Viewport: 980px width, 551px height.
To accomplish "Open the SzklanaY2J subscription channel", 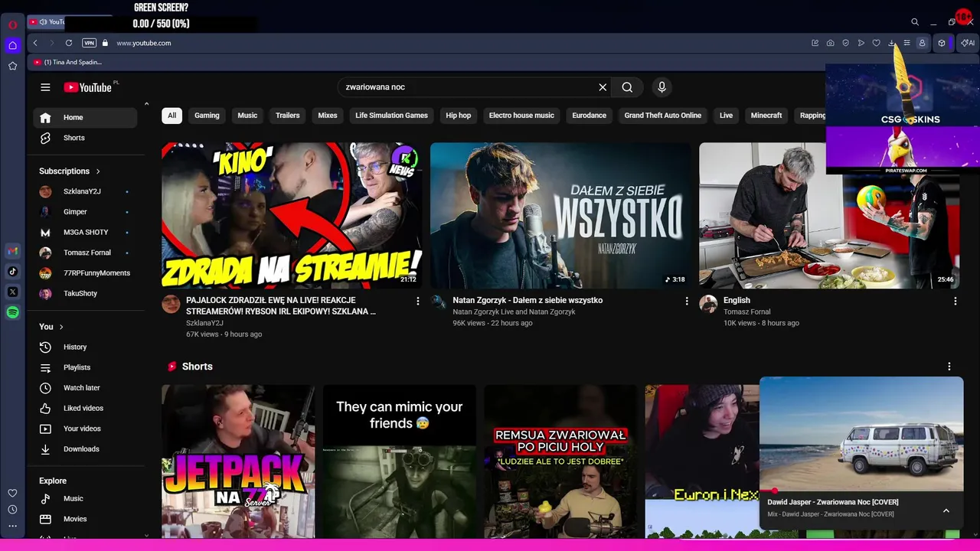I will click(x=85, y=191).
